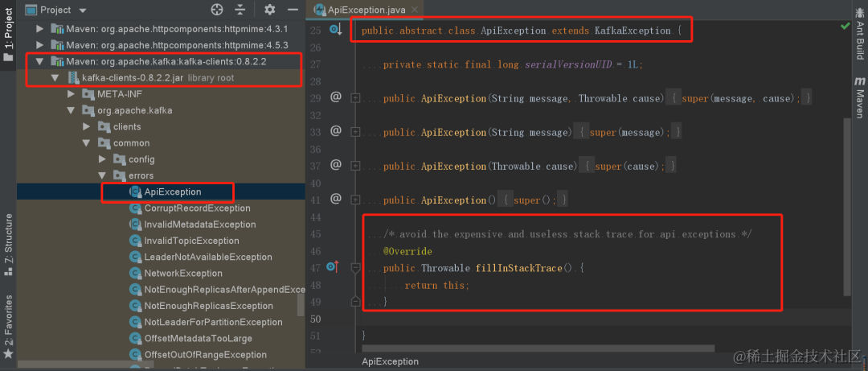Collapse kafka-clients-0.8.2.2.jar node
The width and height of the screenshot is (868, 371).
coord(55,77)
